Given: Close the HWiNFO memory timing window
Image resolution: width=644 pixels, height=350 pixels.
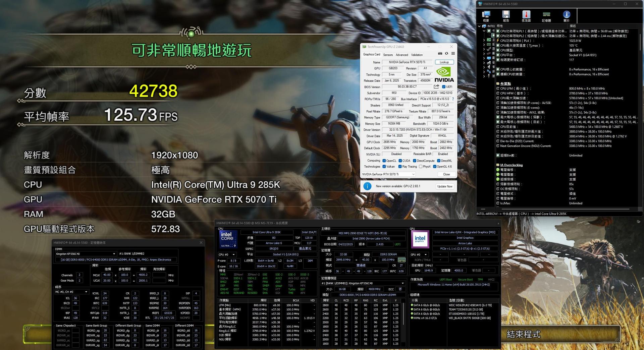Looking at the screenshot, I should pos(201,242).
